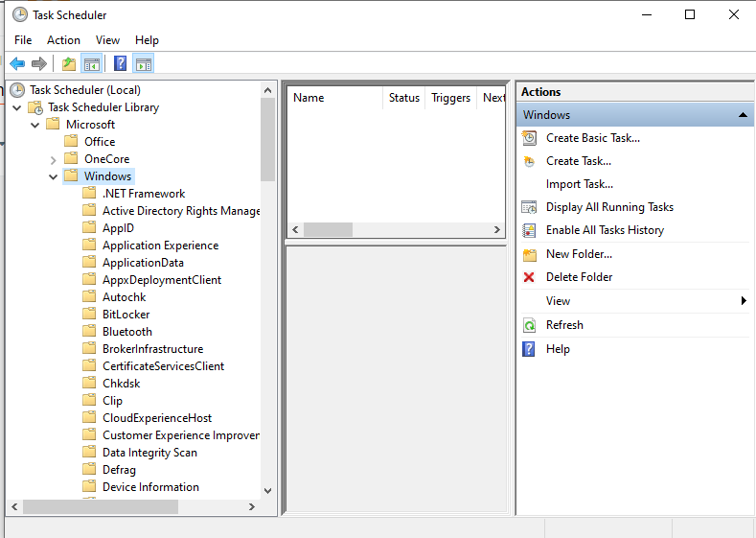Click the Task Scheduler title bar clock icon

20,15
